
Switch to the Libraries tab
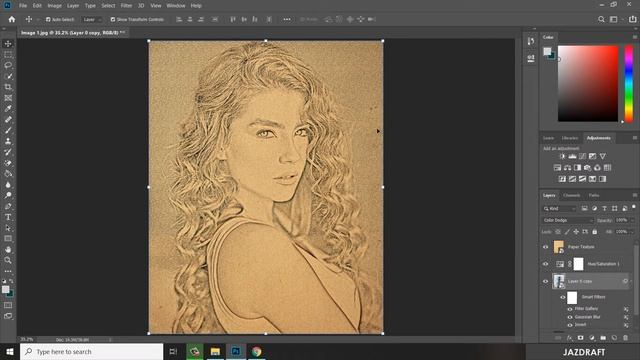(570, 138)
